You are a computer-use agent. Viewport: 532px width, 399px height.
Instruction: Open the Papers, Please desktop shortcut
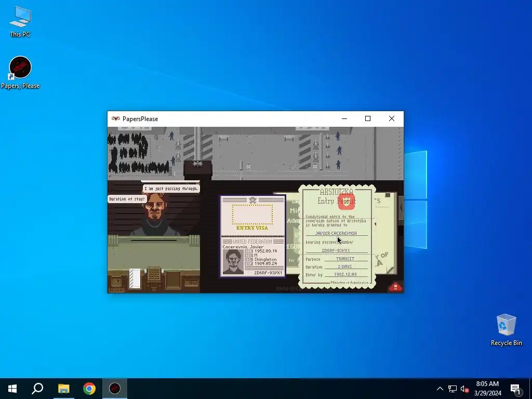pos(20,73)
